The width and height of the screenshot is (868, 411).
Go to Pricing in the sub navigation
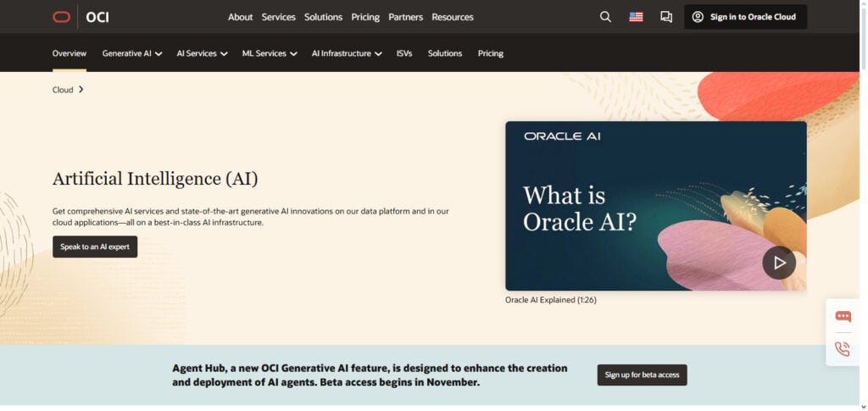(491, 53)
